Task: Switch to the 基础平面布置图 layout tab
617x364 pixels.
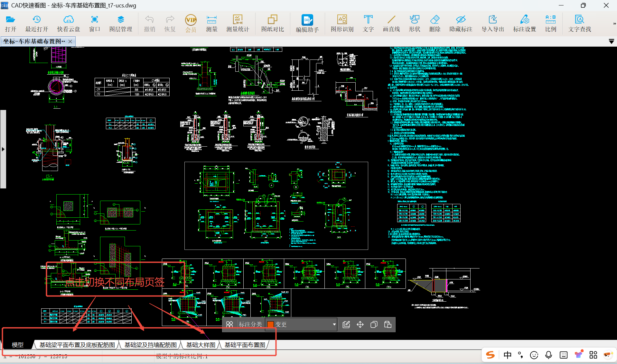Action: (245, 345)
